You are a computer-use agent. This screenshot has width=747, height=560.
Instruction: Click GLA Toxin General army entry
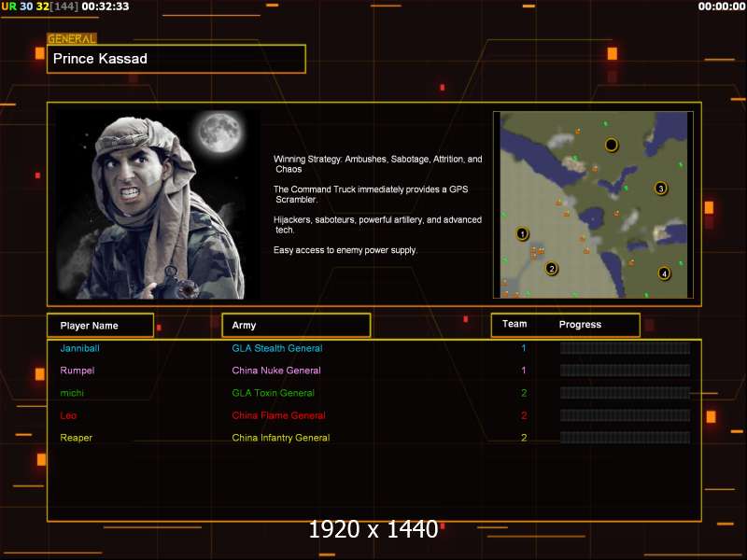coord(273,393)
